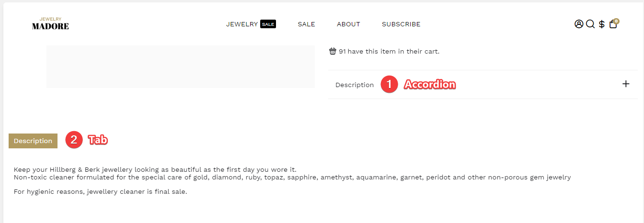Click the Jewelry Madore logo
The image size is (644, 223).
[50, 24]
